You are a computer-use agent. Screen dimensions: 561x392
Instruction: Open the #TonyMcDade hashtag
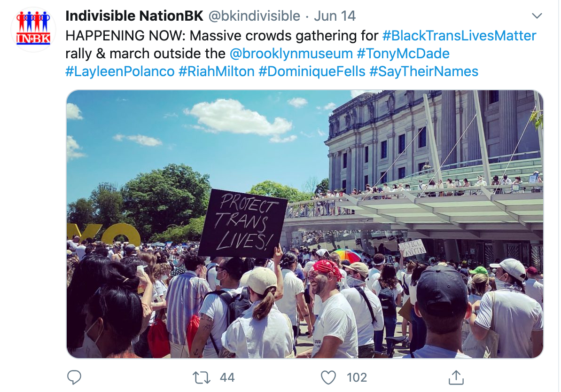pyautogui.click(x=403, y=54)
